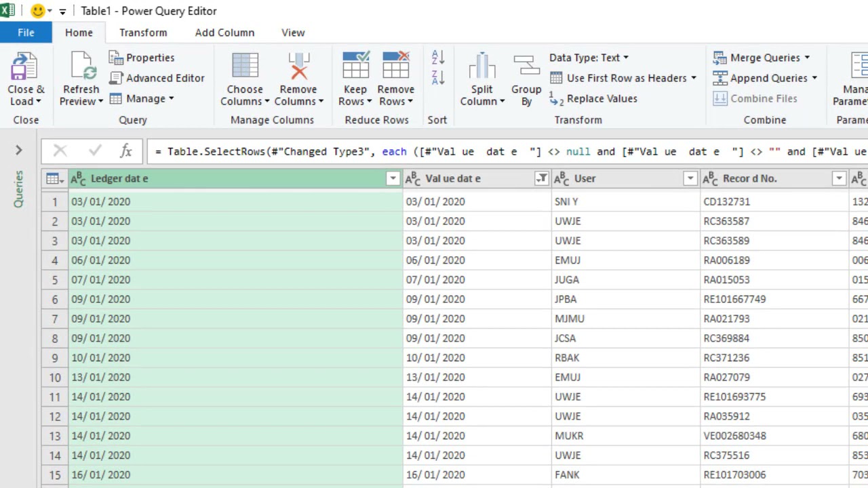Click cell CD132731 in Record No.

tap(774, 201)
